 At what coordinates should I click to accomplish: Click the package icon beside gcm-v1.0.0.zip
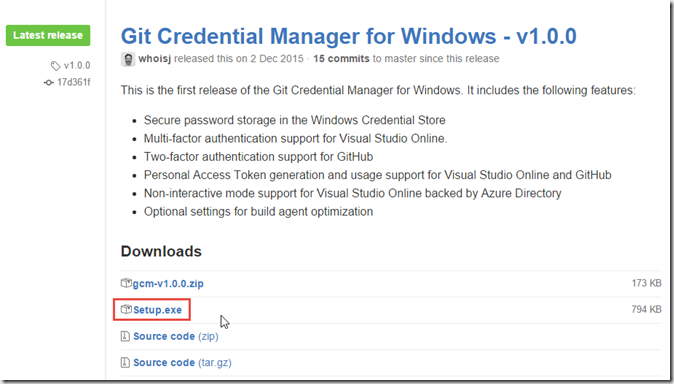pyautogui.click(x=126, y=283)
